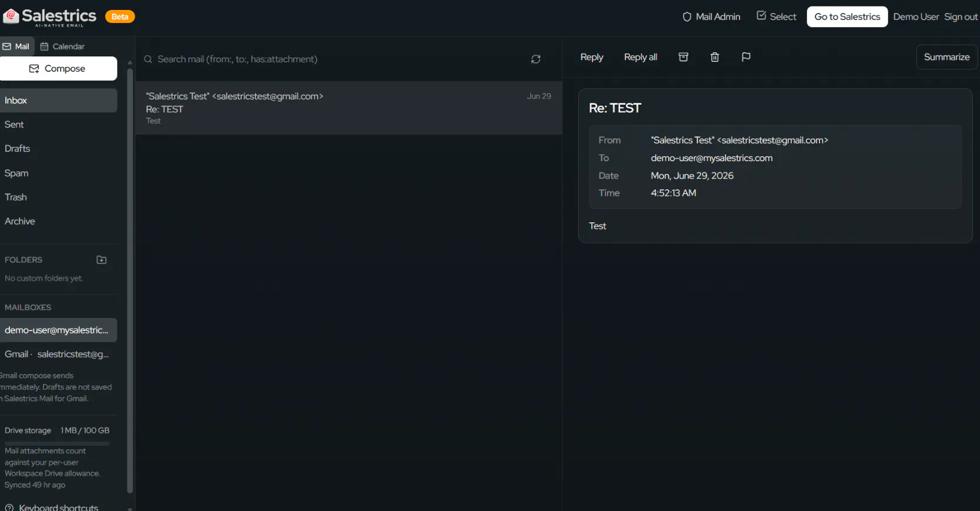Viewport: 980px width, 511px height.
Task: Click the sidebar vertical scrollbar
Action: [x=130, y=281]
